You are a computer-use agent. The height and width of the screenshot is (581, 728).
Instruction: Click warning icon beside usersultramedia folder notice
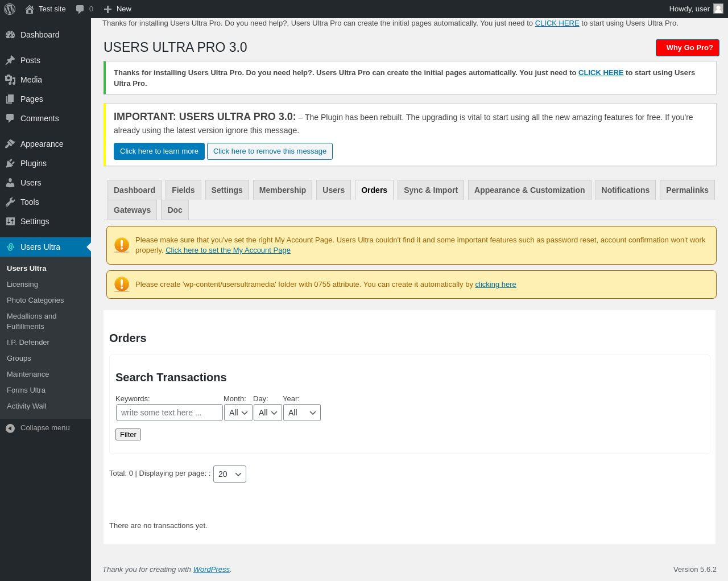pos(122,285)
